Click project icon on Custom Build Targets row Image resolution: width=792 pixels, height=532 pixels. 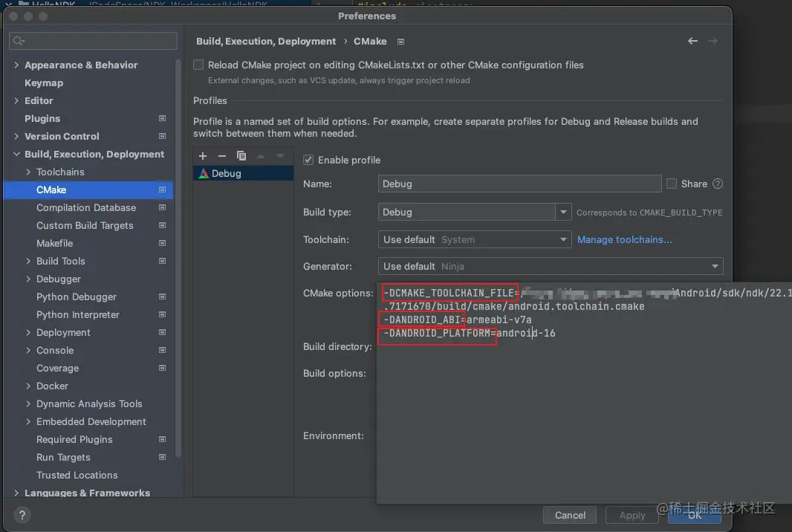click(x=162, y=225)
